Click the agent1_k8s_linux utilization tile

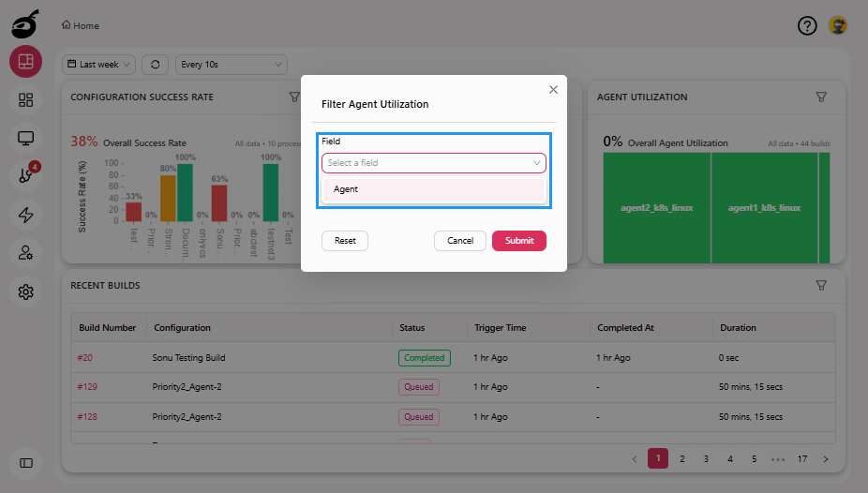click(765, 208)
